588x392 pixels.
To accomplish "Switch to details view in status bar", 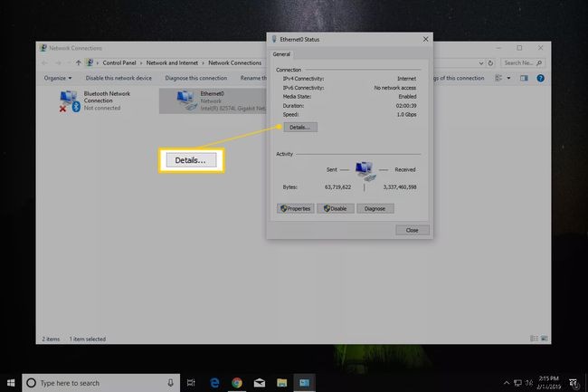I will (534, 339).
